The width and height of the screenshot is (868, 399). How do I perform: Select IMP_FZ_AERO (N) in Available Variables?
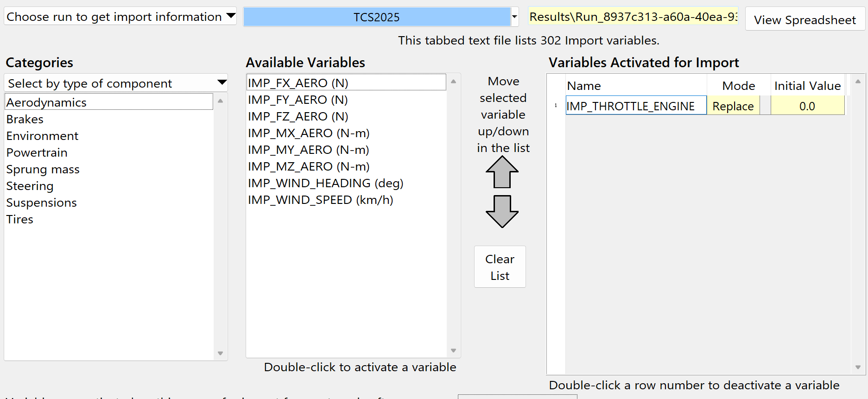pos(298,116)
